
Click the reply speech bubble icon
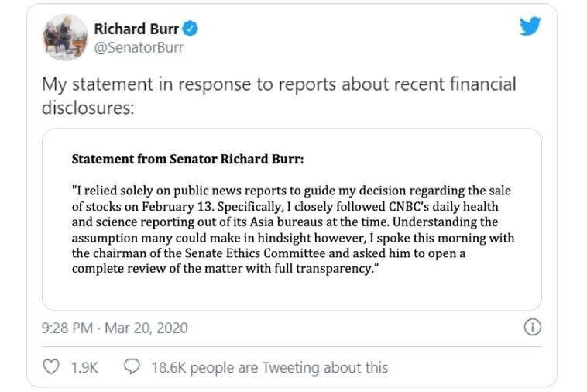tap(132, 367)
